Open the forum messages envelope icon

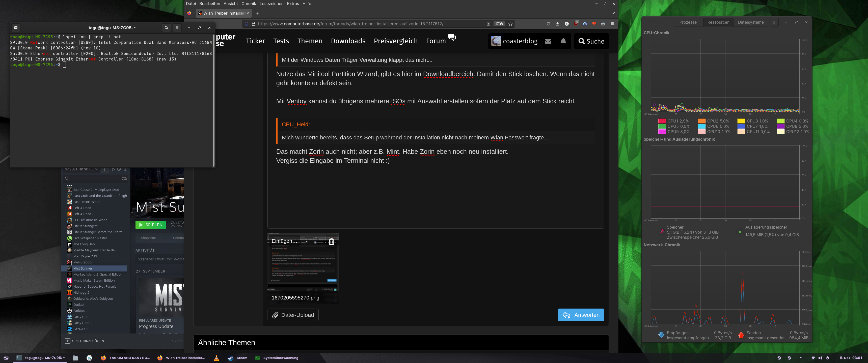(x=548, y=41)
